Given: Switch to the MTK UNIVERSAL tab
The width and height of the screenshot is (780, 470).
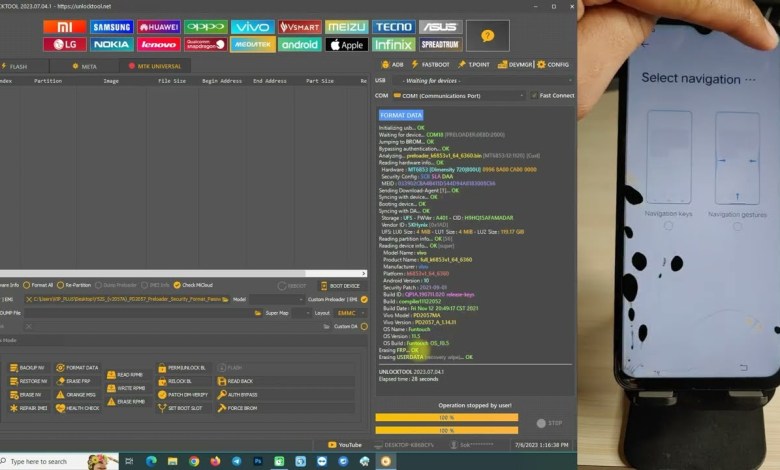Looking at the screenshot, I should coord(155,66).
